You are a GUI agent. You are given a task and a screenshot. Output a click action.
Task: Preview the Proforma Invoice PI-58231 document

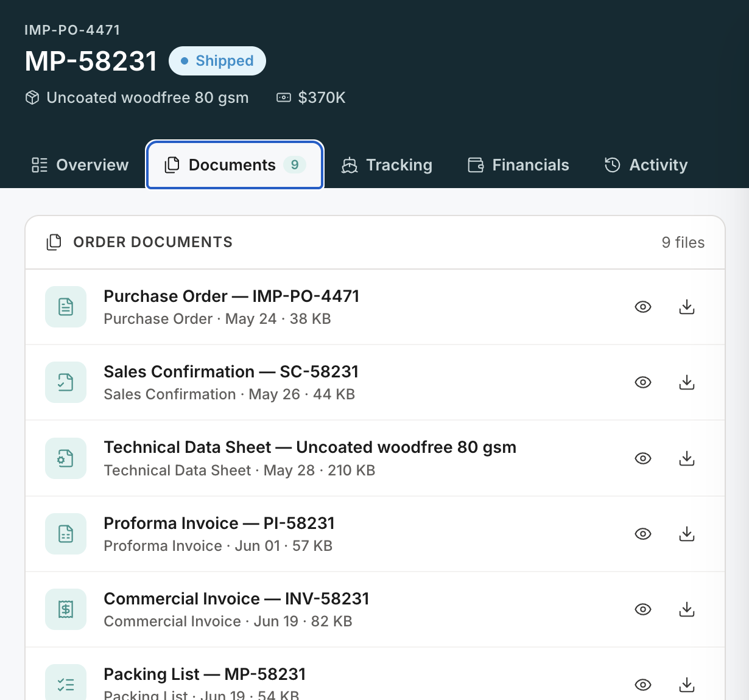click(643, 534)
